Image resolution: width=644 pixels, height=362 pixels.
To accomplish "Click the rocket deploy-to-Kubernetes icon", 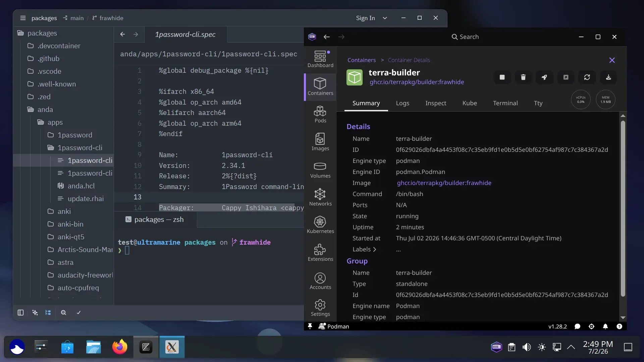I will click(x=544, y=77).
